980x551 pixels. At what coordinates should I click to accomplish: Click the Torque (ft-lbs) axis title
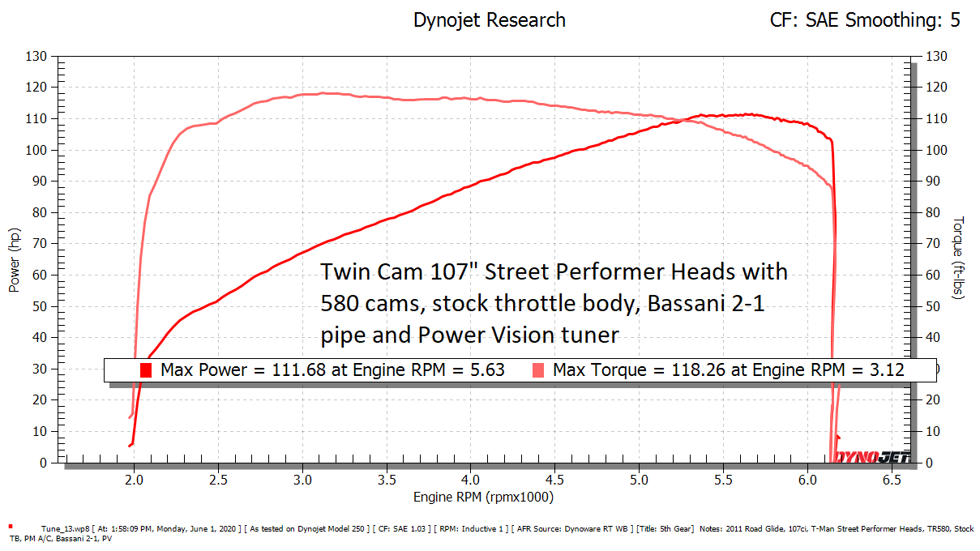click(957, 258)
